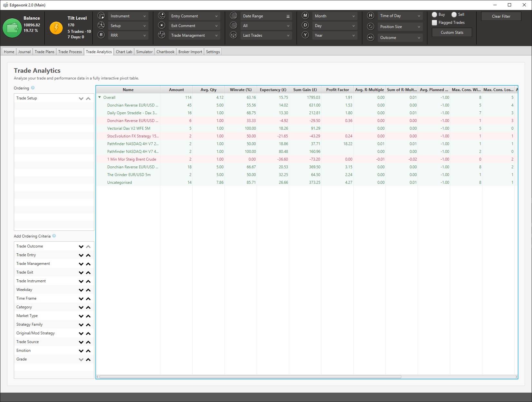Screen dimensions: 532x402
Task: Go to the Simulator tab
Action: [x=144, y=52]
